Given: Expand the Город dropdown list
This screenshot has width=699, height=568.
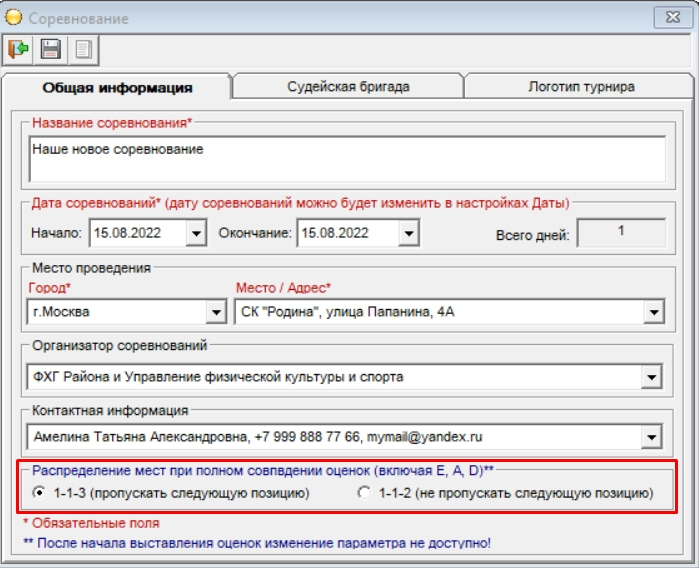Looking at the screenshot, I should 216,313.
